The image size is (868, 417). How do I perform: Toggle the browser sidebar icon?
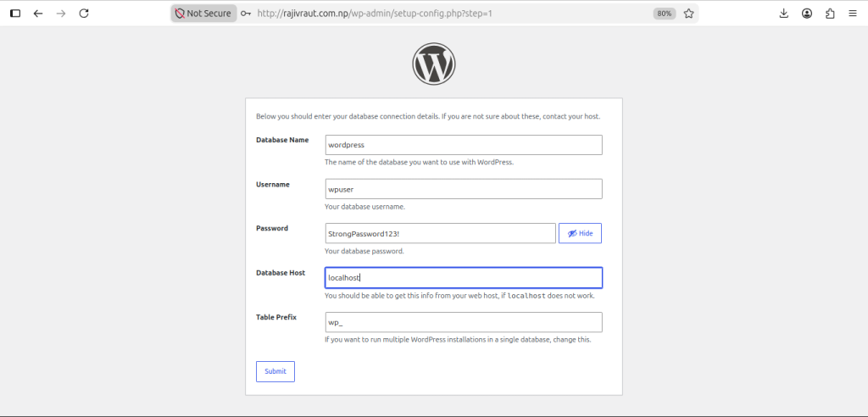point(15,14)
